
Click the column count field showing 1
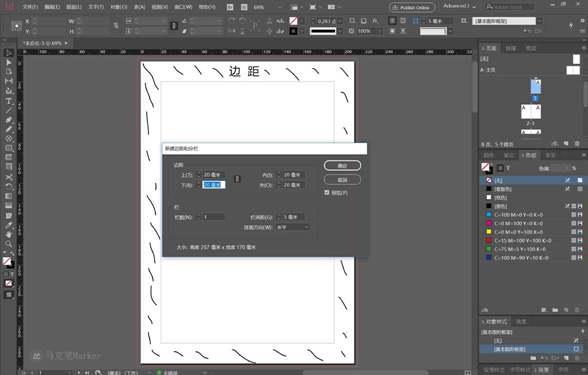click(x=214, y=217)
